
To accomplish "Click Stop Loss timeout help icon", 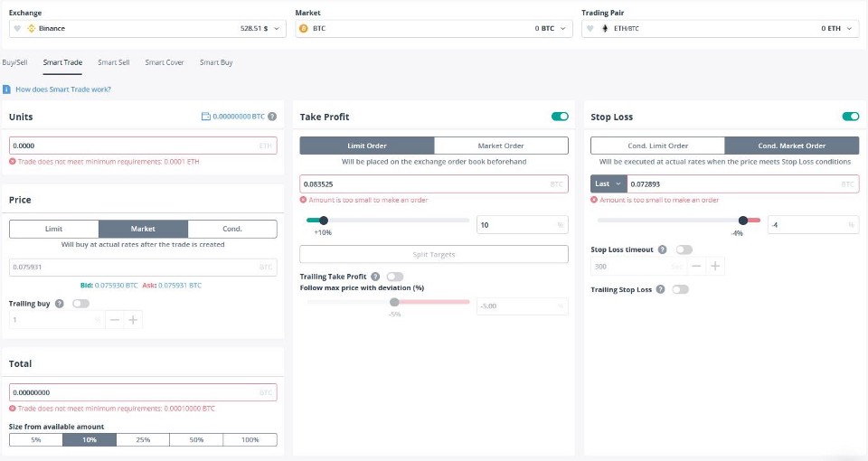I will 662,249.
